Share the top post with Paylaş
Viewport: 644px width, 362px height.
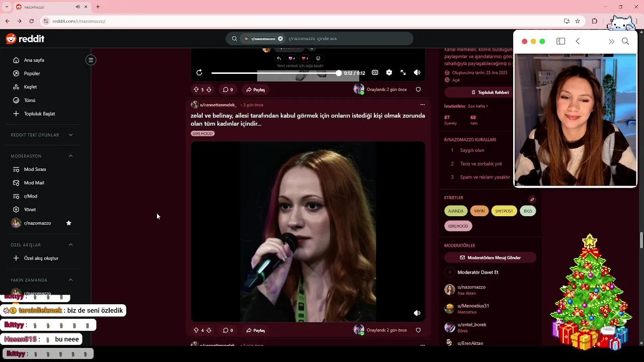(x=256, y=89)
